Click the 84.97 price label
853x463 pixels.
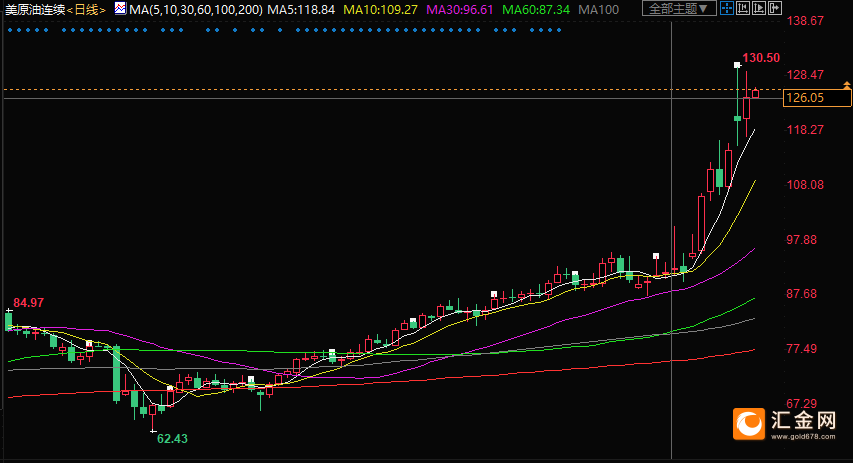click(x=28, y=303)
